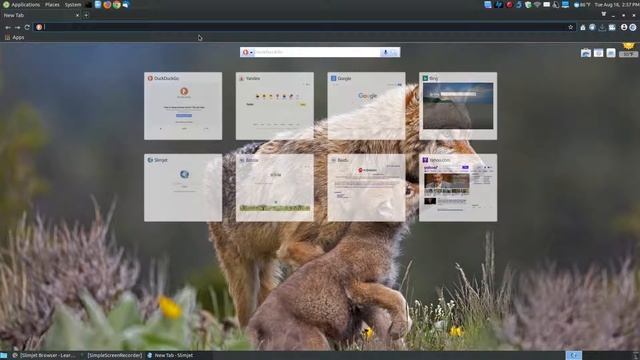This screenshot has height=360, width=640.
Task: Switch to the SimpleScreenRecorder taskbar window
Action: (114, 356)
